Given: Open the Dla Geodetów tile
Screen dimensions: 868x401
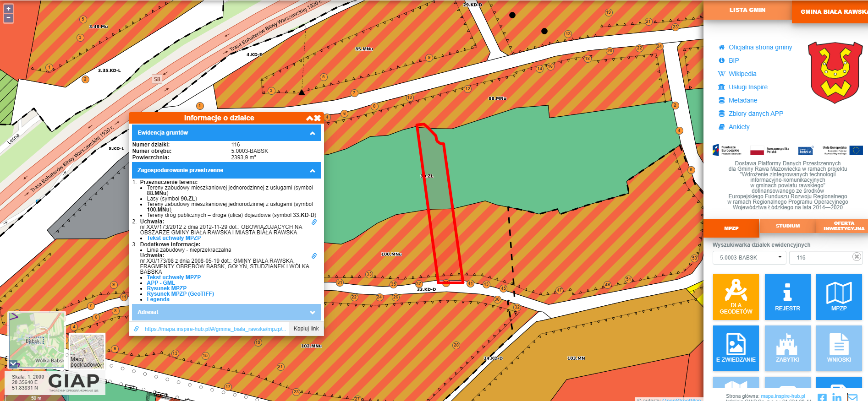Looking at the screenshot, I should coord(736,297).
